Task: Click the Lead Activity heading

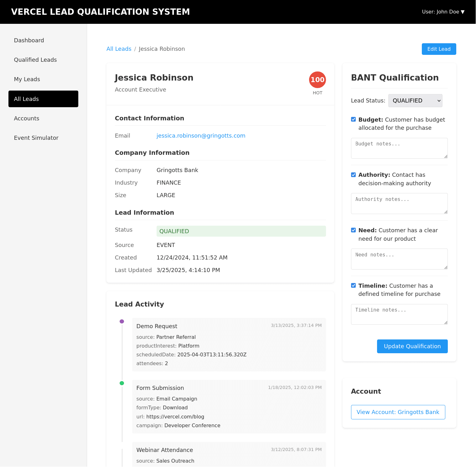Action: tap(139, 304)
